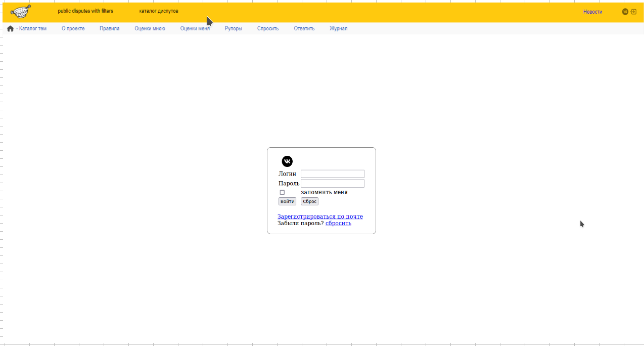Open the 'Журнал' menu item
The width and height of the screenshot is (644, 346).
tap(339, 29)
